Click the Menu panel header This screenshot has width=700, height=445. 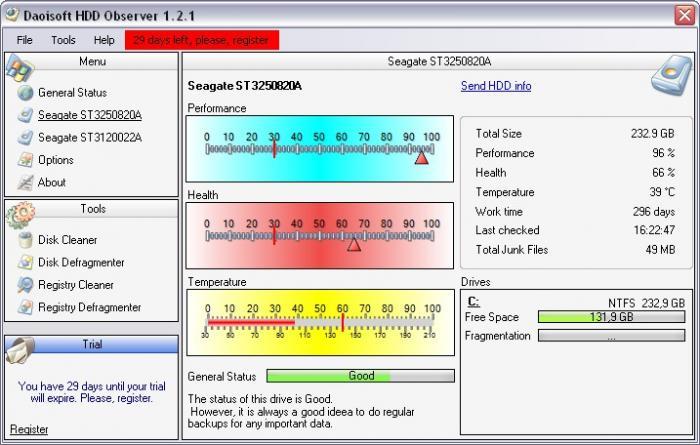92,62
